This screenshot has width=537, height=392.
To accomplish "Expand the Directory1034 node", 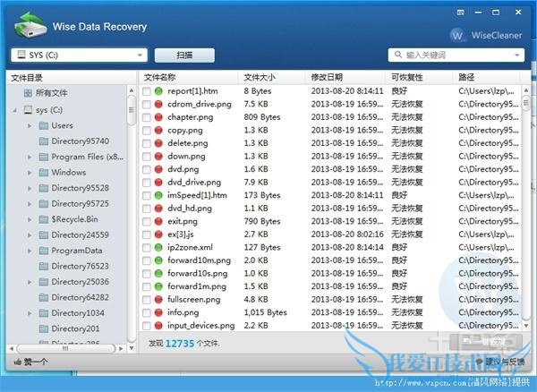I will 30,313.
